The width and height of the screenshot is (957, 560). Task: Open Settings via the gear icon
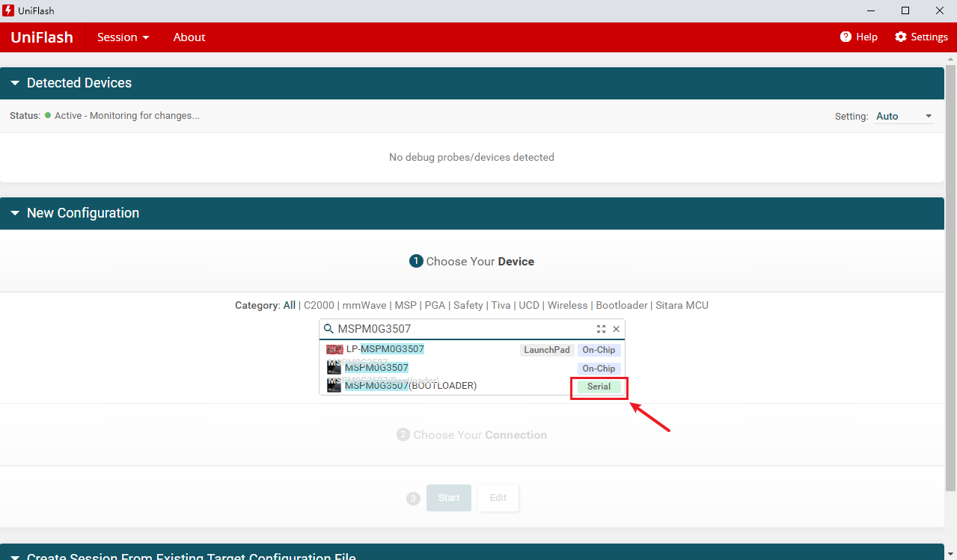coord(901,37)
